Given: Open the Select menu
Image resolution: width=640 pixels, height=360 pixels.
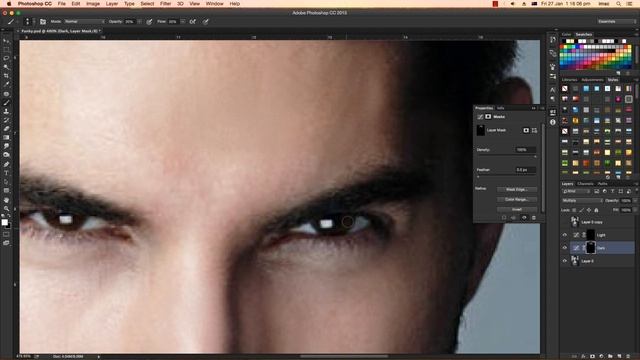Looking at the screenshot, I should (x=147, y=4).
